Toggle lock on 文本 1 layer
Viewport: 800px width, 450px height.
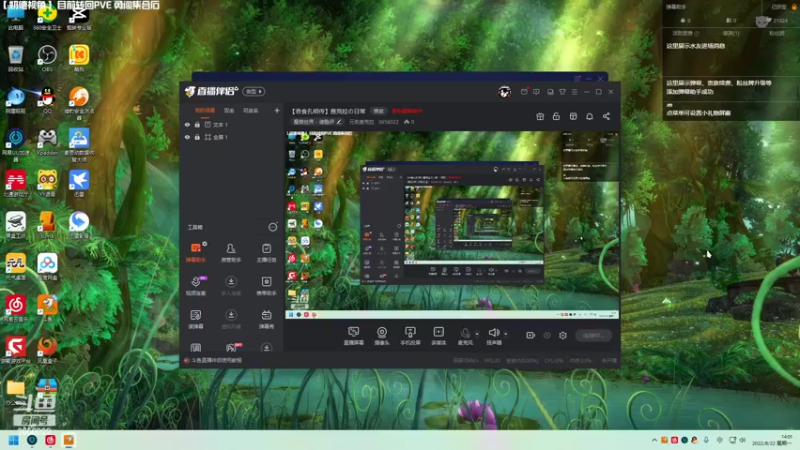(x=197, y=124)
